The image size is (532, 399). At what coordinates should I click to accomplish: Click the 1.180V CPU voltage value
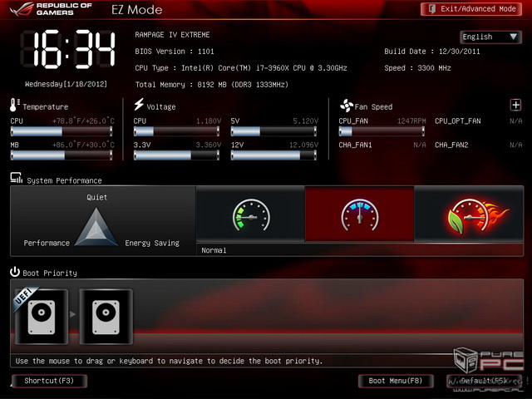(x=209, y=121)
